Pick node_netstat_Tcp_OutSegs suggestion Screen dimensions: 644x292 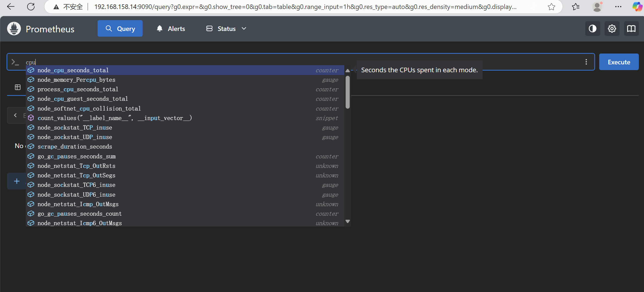coord(185,175)
